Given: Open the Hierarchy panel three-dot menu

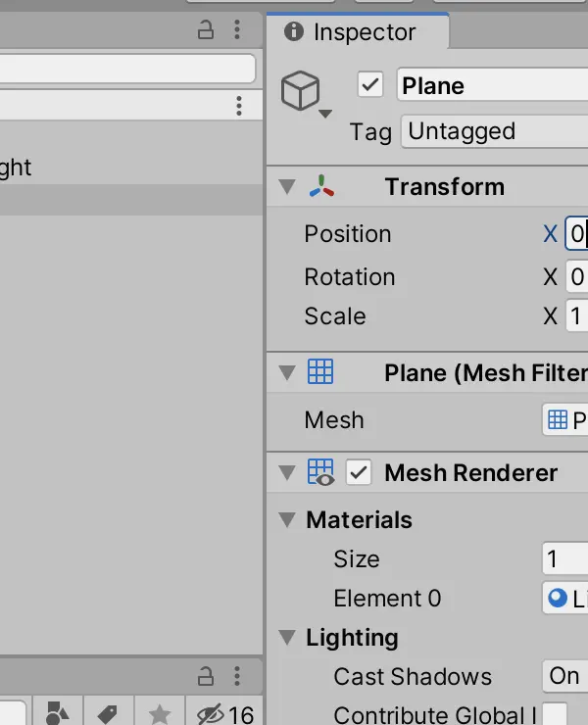Looking at the screenshot, I should pos(237,29).
